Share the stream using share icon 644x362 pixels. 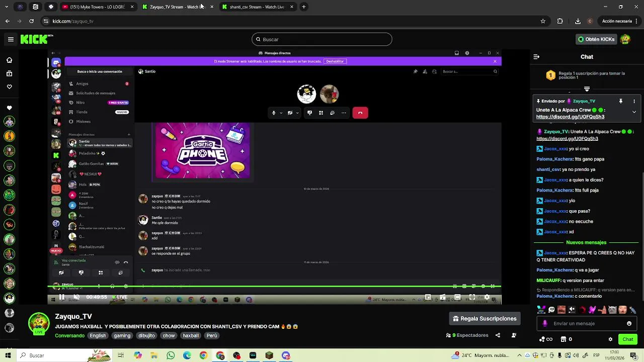tap(498, 335)
